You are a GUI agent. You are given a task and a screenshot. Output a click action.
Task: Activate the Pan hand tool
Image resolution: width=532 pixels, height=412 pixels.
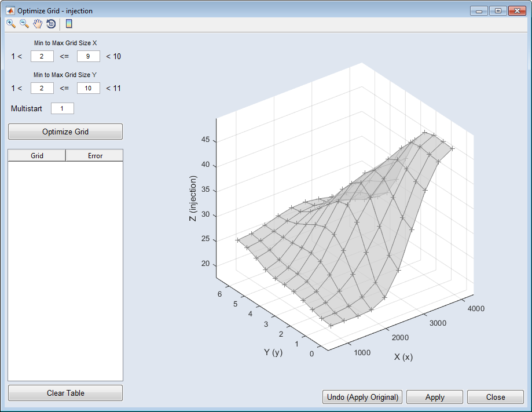pyautogui.click(x=38, y=24)
